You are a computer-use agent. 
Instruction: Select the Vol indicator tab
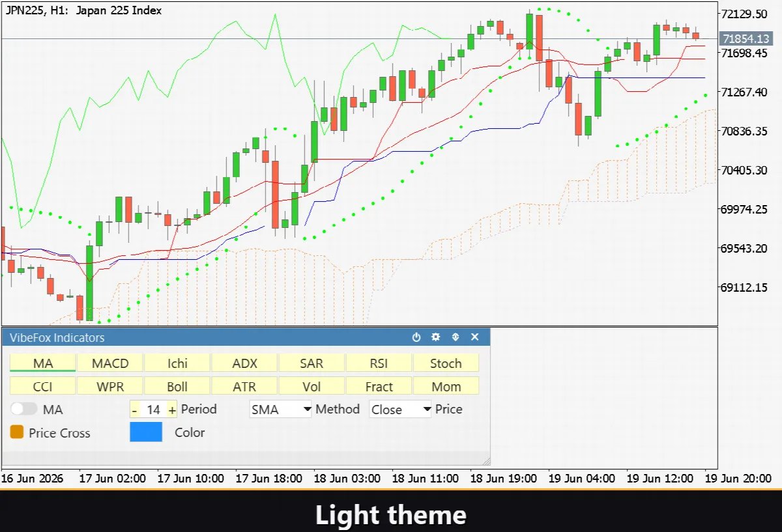[311, 386]
